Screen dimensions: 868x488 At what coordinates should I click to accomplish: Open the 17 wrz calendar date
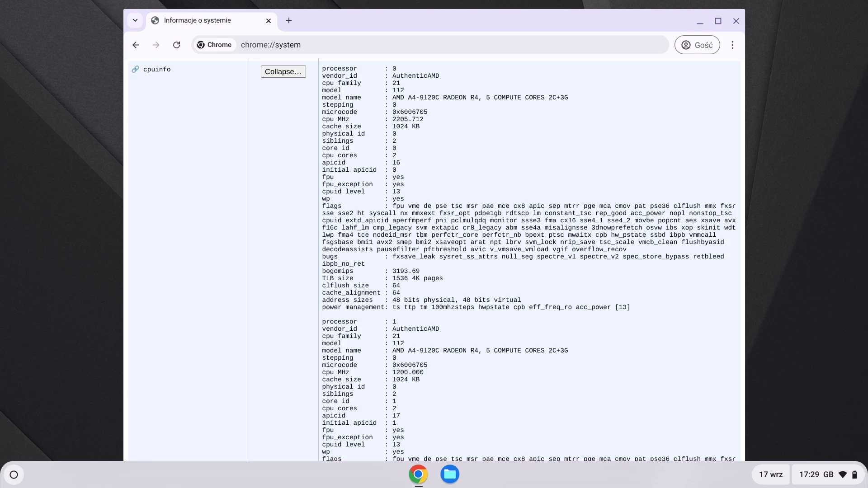click(x=770, y=474)
